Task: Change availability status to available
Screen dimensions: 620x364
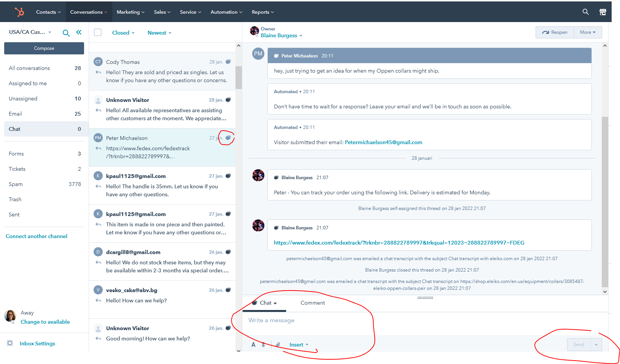Action: pos(45,322)
